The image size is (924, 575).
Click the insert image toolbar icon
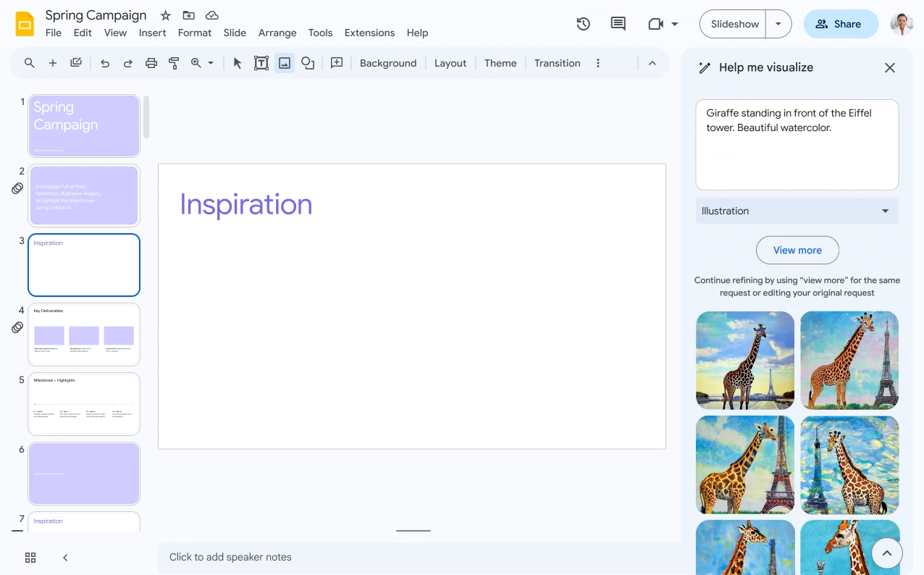click(x=285, y=63)
